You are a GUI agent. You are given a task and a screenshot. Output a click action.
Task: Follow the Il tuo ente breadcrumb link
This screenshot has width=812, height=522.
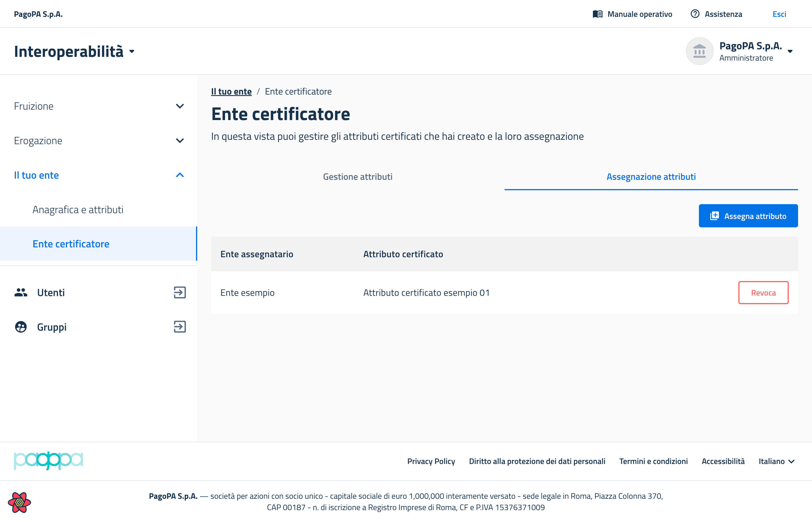pyautogui.click(x=231, y=92)
